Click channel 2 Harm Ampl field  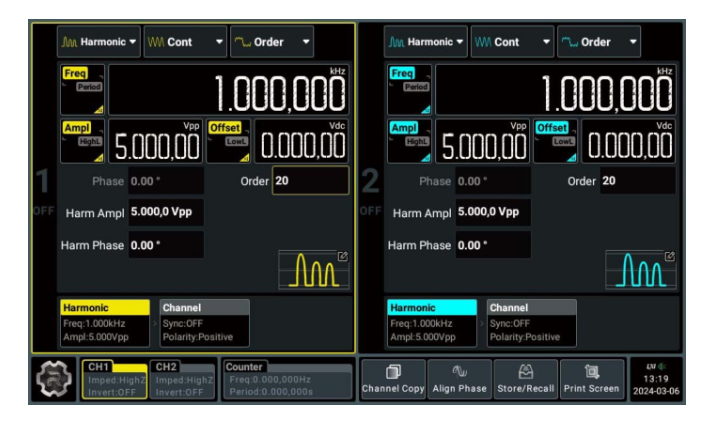coord(493,212)
